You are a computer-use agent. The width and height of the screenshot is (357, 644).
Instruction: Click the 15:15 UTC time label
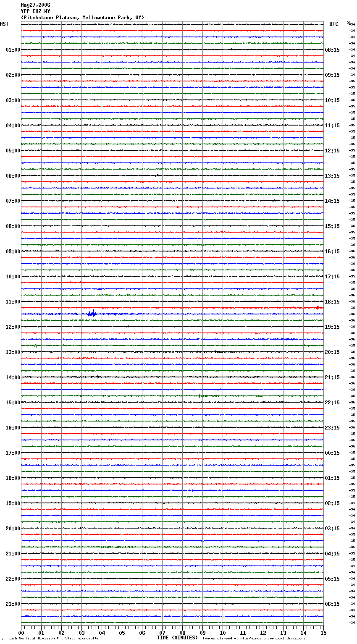tap(332, 226)
